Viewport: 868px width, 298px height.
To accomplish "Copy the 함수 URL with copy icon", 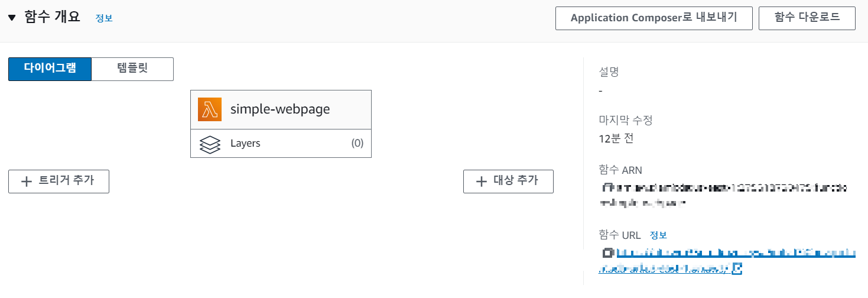I will [607, 252].
